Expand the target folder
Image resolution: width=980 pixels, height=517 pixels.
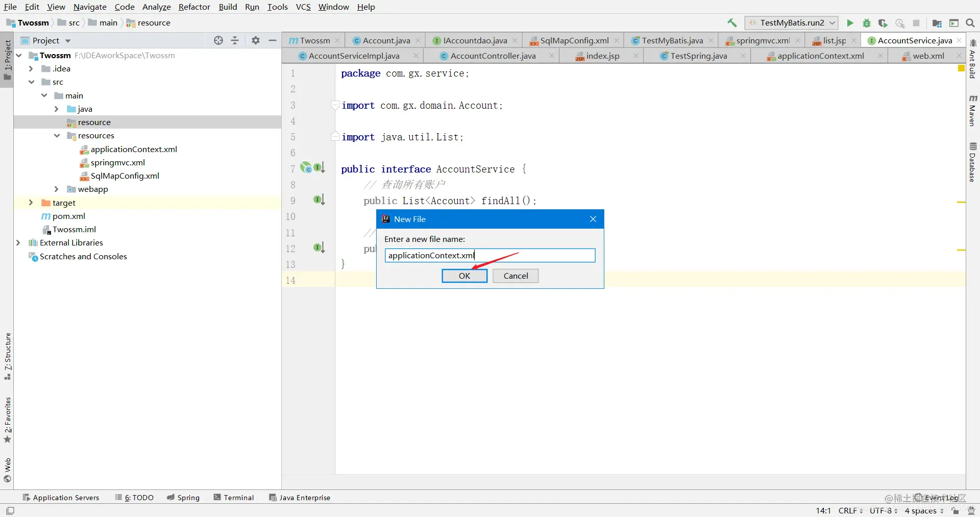pos(31,203)
